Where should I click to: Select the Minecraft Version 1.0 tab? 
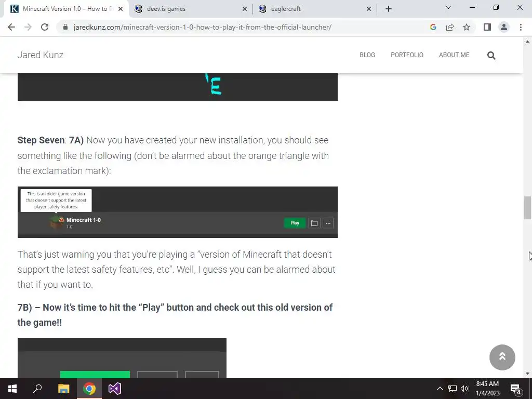pos(66,9)
